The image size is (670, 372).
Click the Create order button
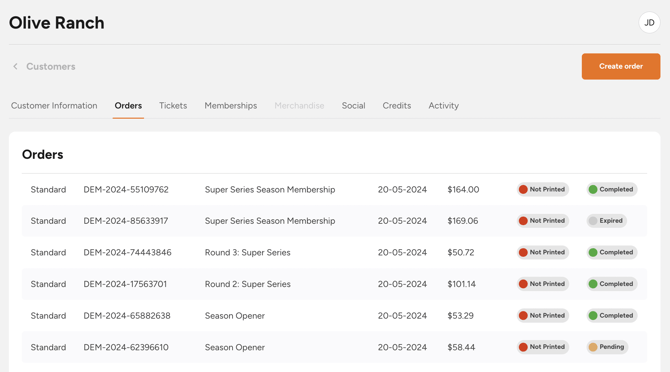point(620,66)
